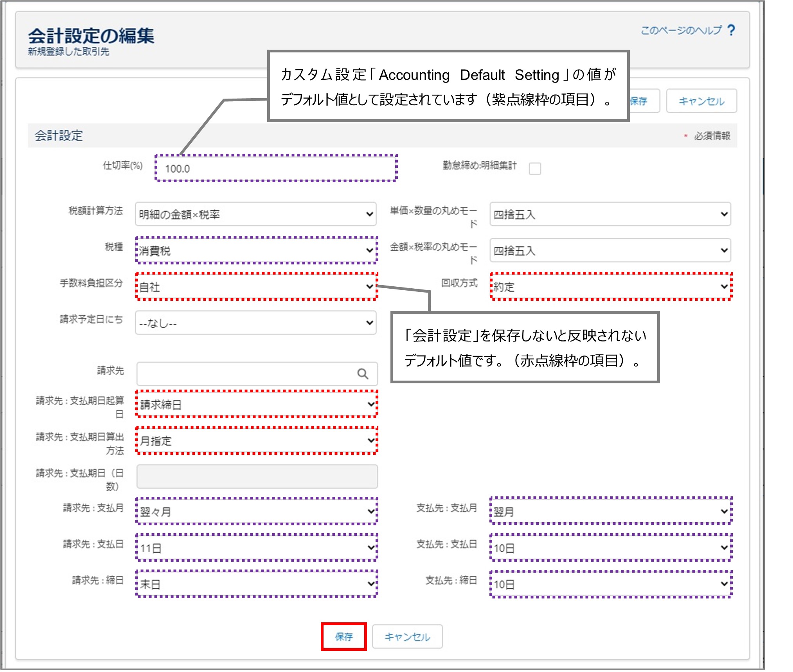Click the 請求先 lookup magnifier icon
The height and width of the screenshot is (672, 793).
(363, 374)
